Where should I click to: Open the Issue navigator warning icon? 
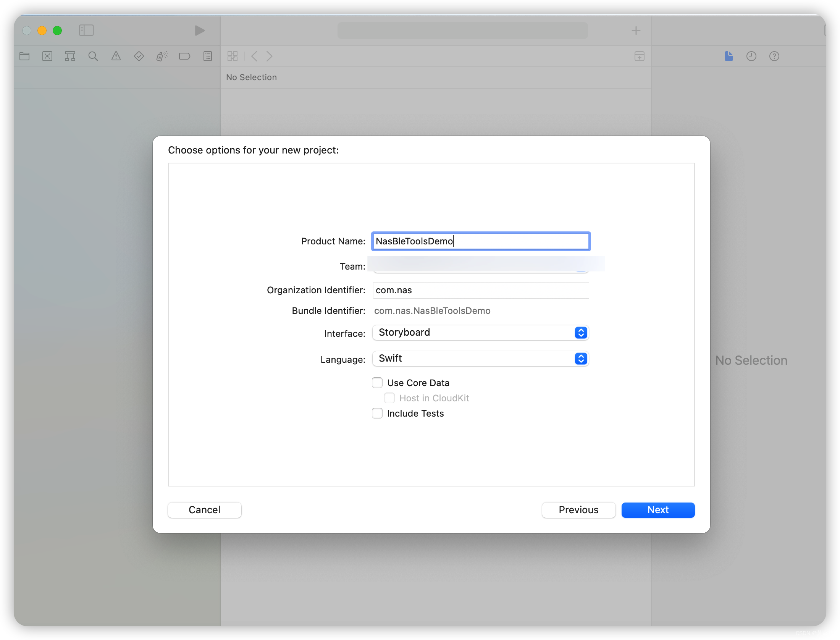coord(116,56)
